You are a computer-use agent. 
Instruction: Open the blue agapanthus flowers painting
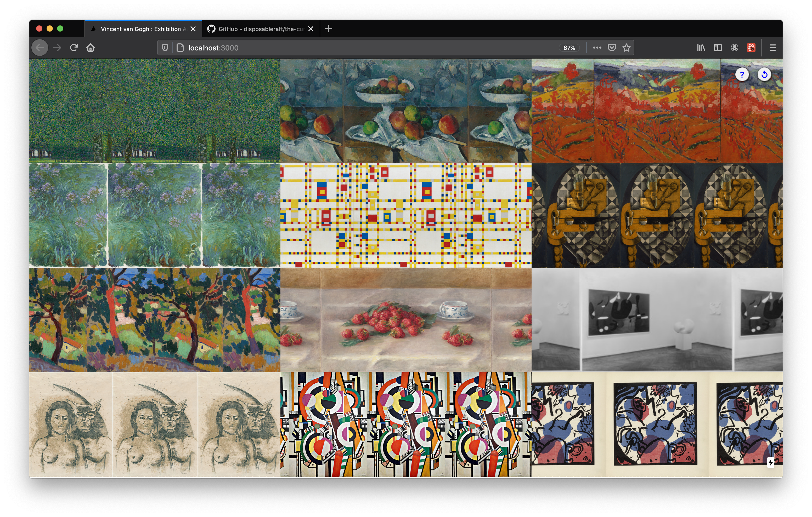pyautogui.click(x=155, y=215)
